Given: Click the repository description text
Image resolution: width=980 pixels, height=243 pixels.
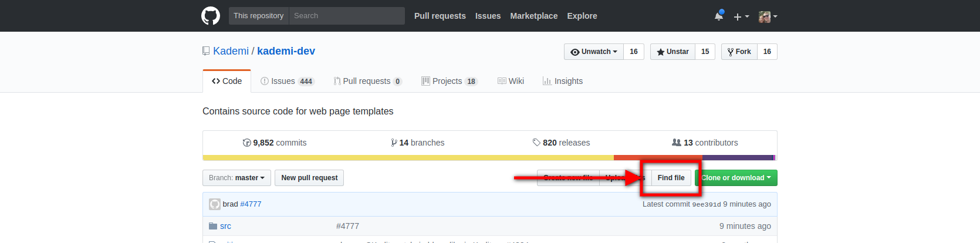Looking at the screenshot, I should click(298, 112).
